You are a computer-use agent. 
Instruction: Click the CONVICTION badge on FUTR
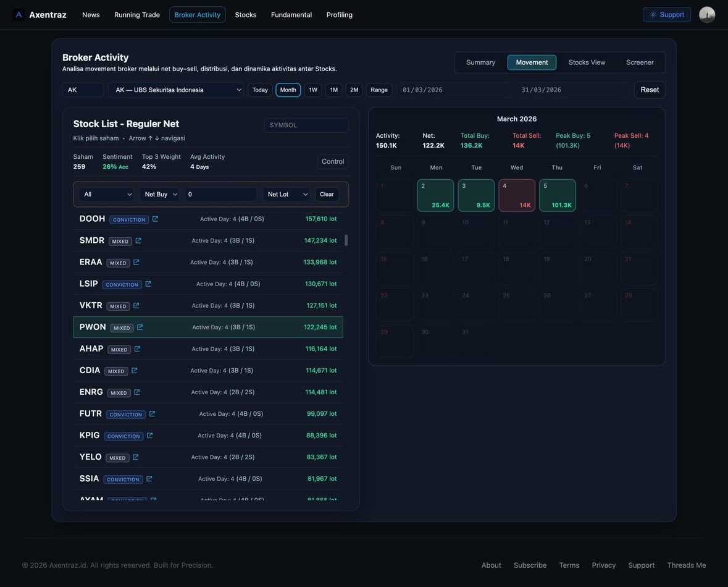click(x=126, y=415)
